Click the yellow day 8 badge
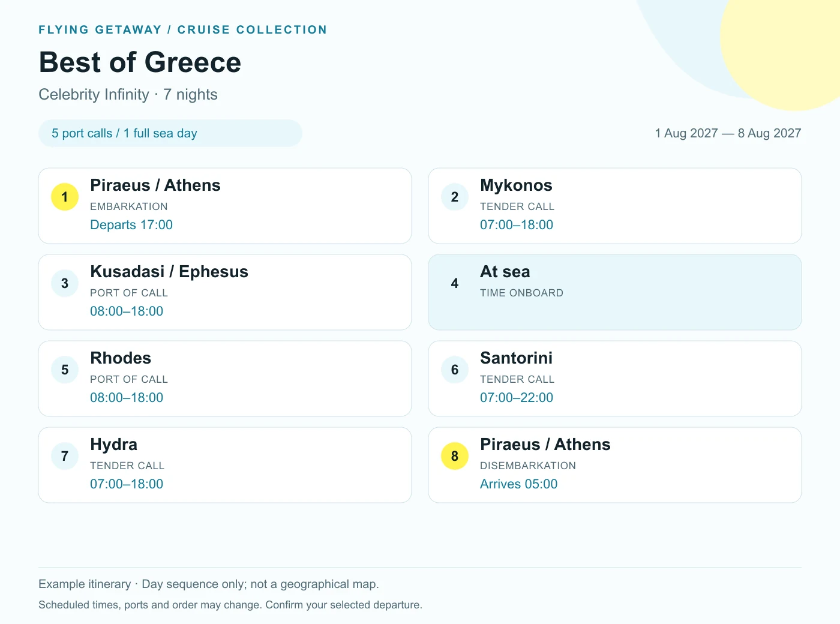Image resolution: width=840 pixels, height=624 pixels. point(455,456)
